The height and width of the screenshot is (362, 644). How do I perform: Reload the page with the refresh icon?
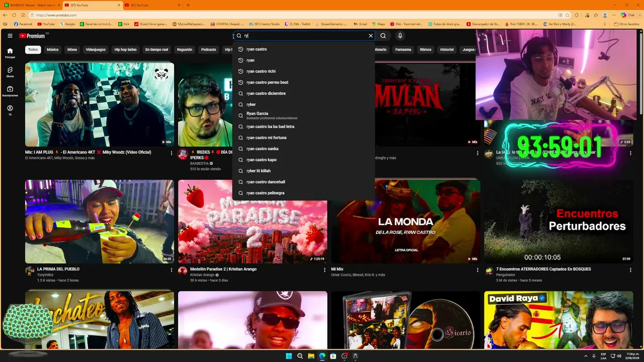[x=14, y=15]
